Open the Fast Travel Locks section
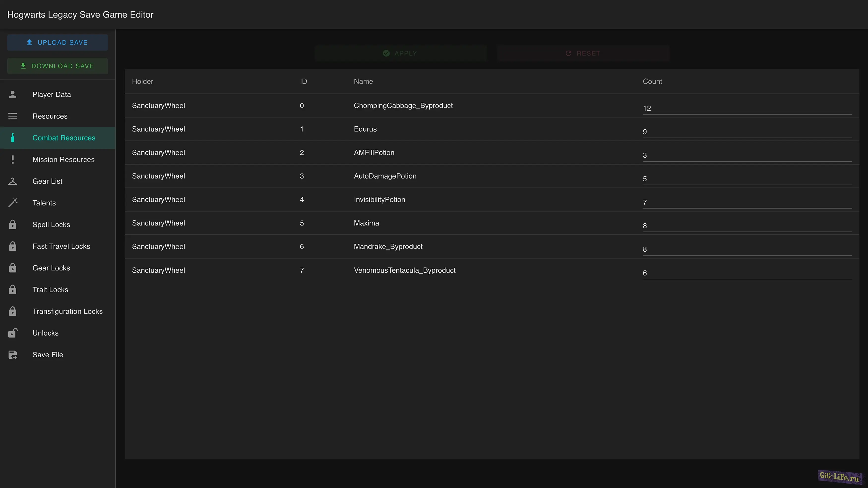Screen dimensions: 868x488 coord(61,246)
